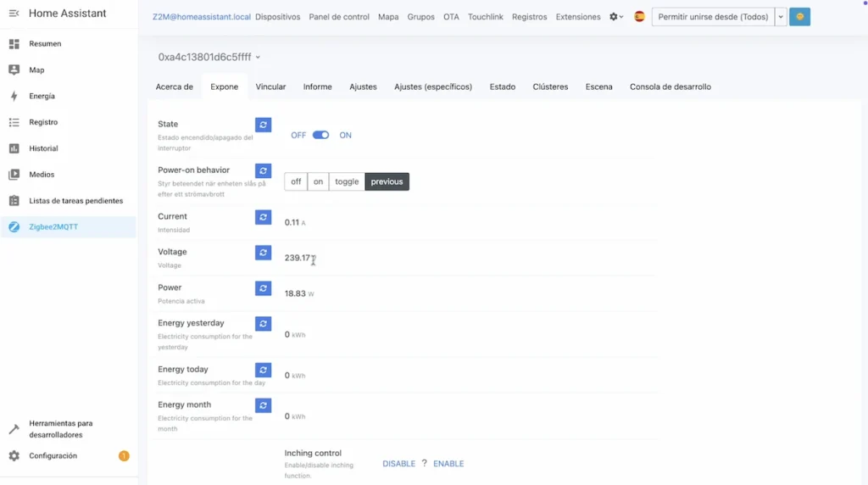Expand device selector 0xa4c13801d6c5ffff
The height and width of the screenshot is (485, 868).
pyautogui.click(x=209, y=57)
